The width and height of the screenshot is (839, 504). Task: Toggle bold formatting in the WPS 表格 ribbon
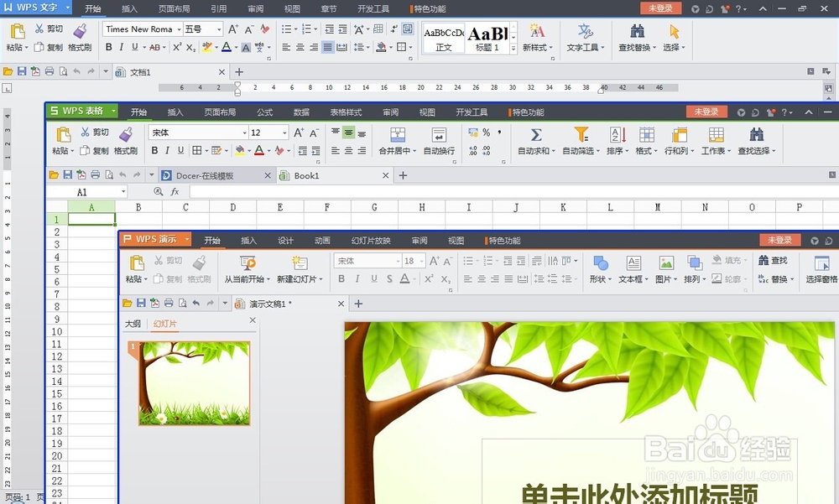point(154,149)
